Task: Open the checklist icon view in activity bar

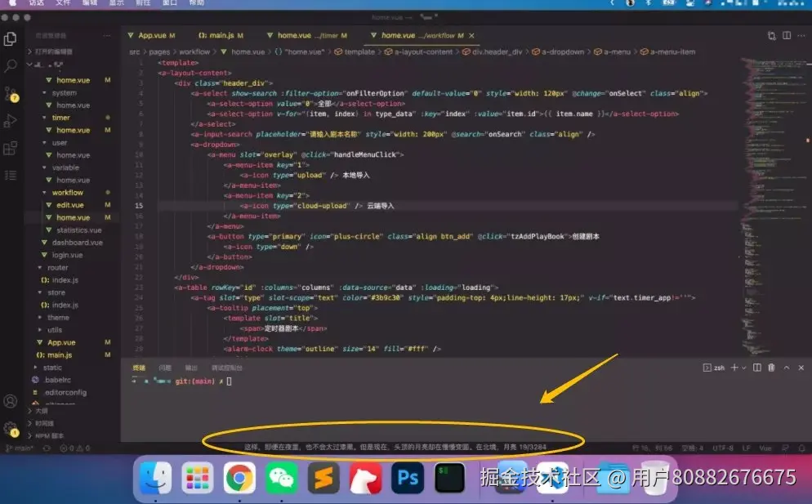Action: tap(10, 176)
